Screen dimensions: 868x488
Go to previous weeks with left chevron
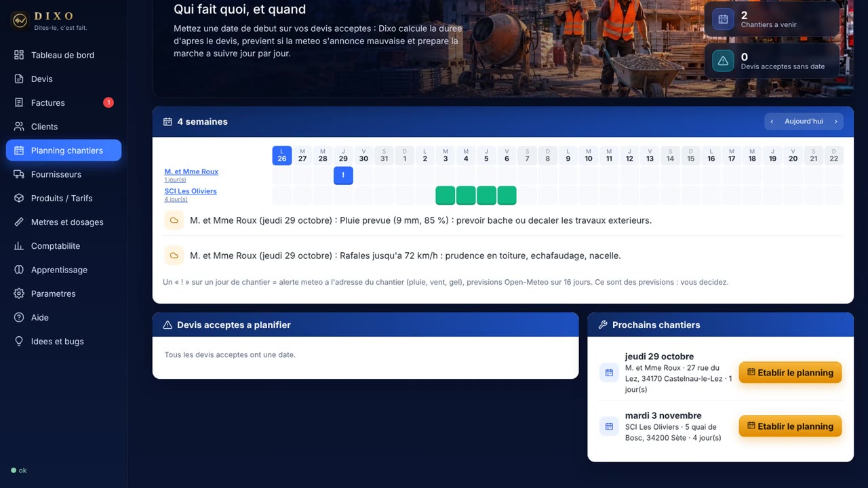[772, 121]
